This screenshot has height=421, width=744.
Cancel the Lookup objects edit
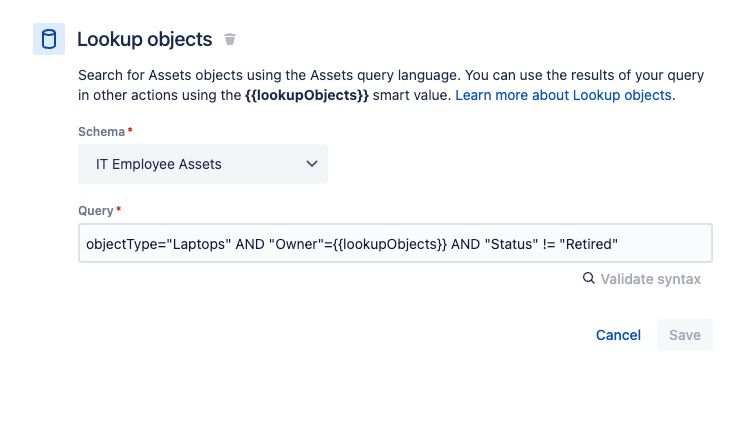618,335
